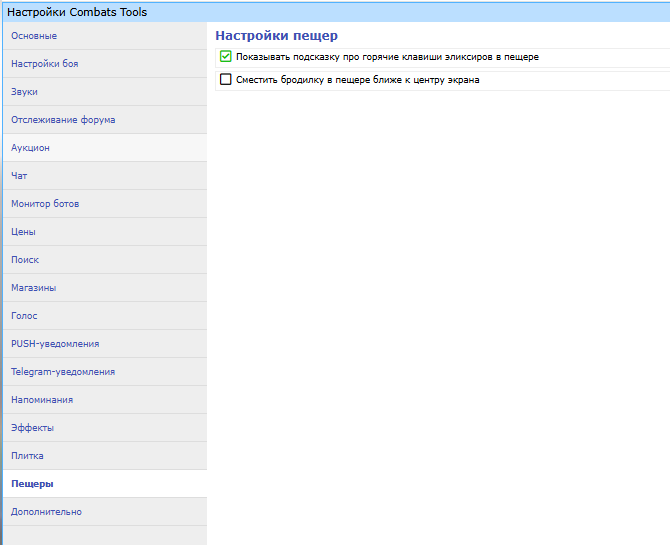This screenshot has width=670, height=545.
Task: Go to the Магазины section
Action: [x=34, y=288]
